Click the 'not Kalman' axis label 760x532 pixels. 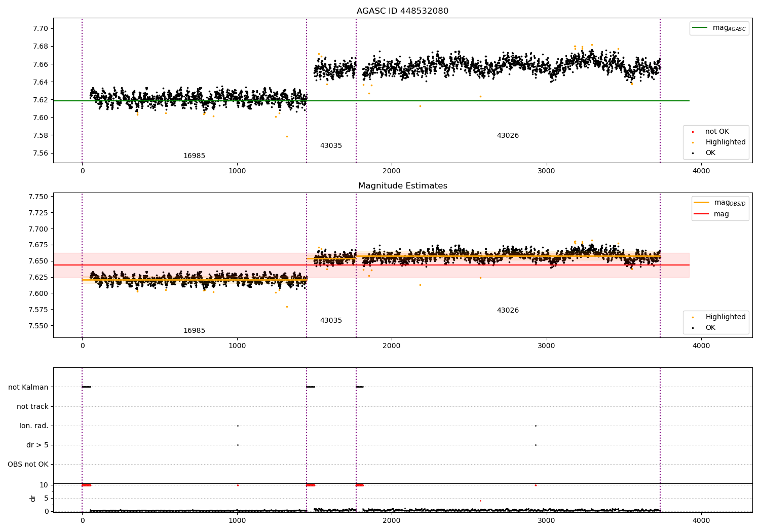point(28,388)
